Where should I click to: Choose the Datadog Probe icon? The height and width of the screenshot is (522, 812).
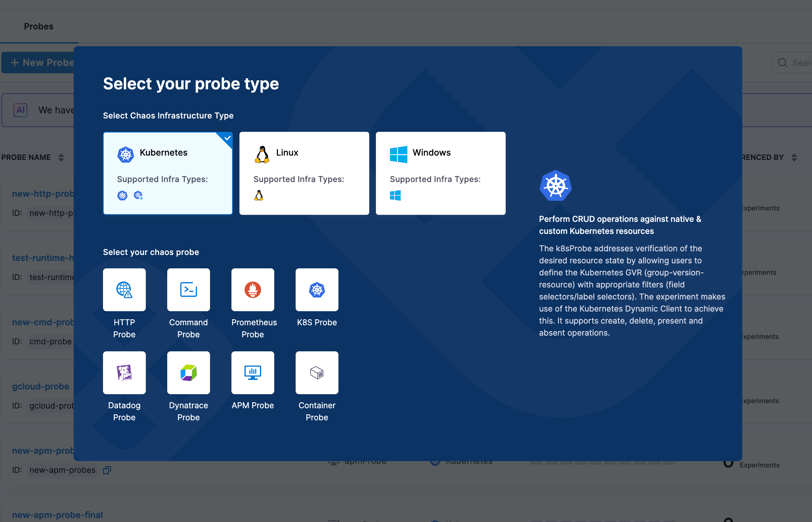click(x=124, y=372)
